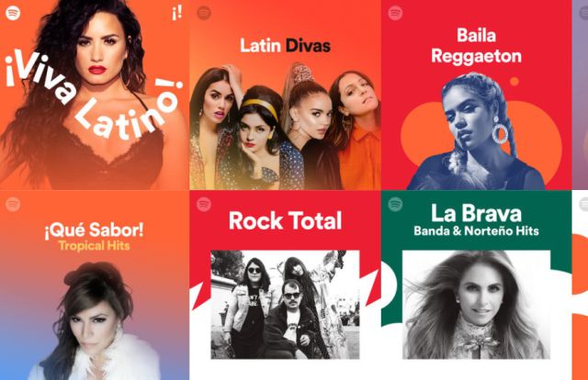Click the ¡! badge on Viva Latino cover

(x=177, y=13)
